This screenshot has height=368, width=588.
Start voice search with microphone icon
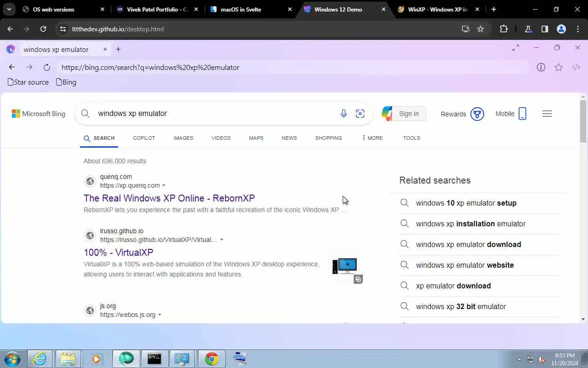click(x=344, y=114)
